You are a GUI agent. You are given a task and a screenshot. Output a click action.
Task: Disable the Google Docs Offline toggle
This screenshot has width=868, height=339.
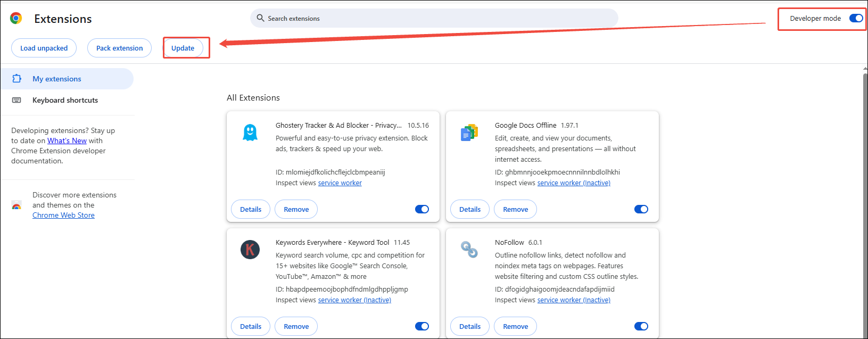pos(641,209)
